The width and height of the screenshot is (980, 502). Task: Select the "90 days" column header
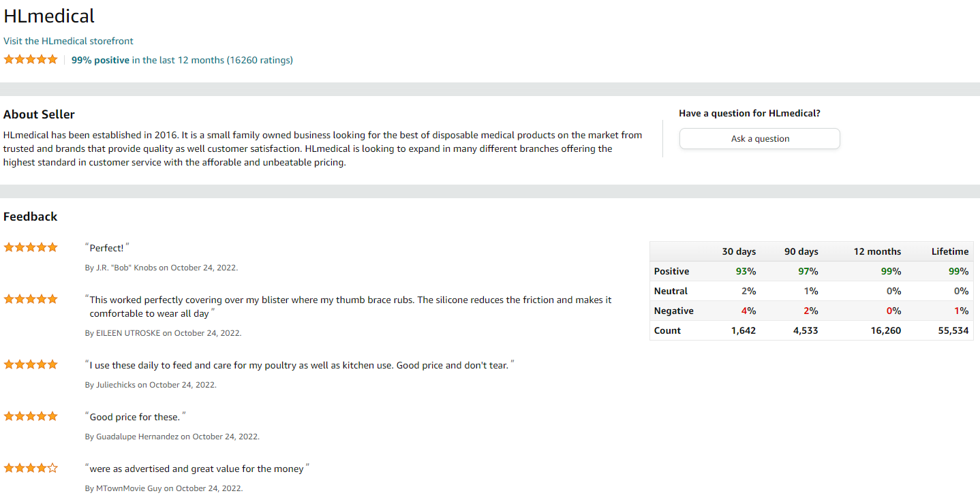coord(801,251)
